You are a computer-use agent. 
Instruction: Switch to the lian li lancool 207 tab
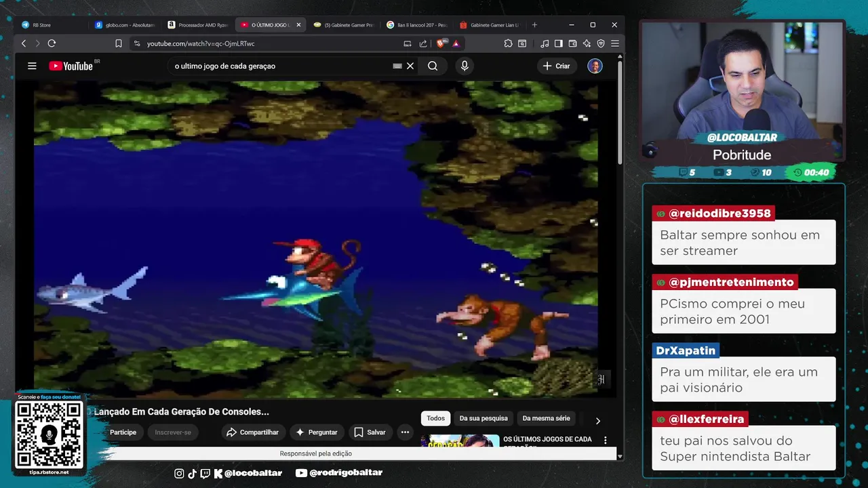point(416,25)
